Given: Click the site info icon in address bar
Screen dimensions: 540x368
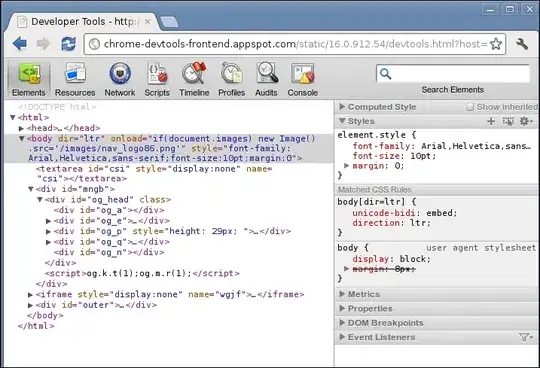Looking at the screenshot, I should click(94, 44).
